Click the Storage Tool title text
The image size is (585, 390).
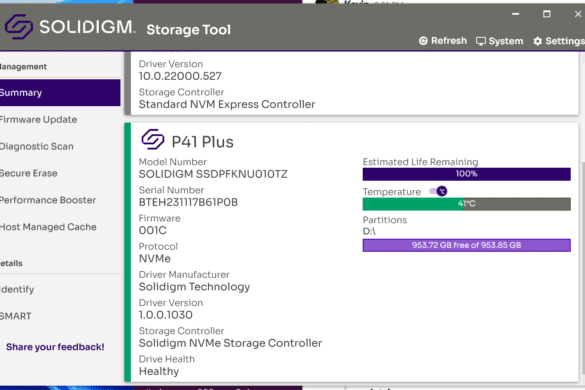(188, 30)
